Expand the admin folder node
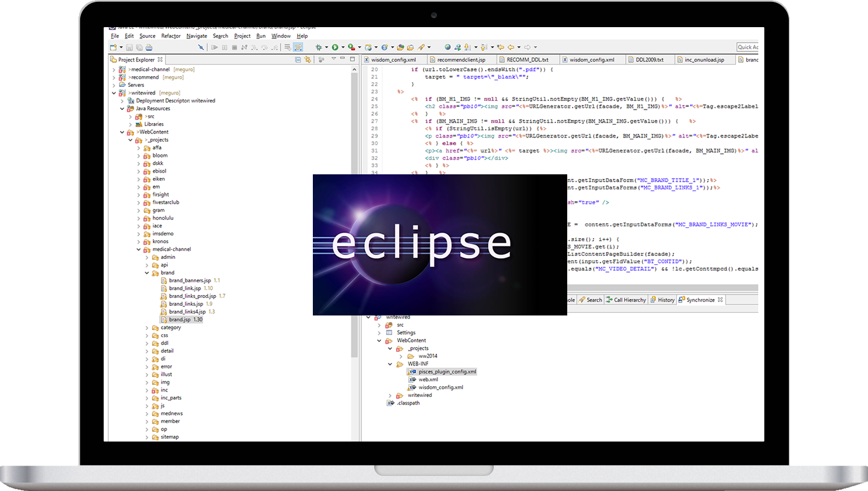 (x=146, y=257)
